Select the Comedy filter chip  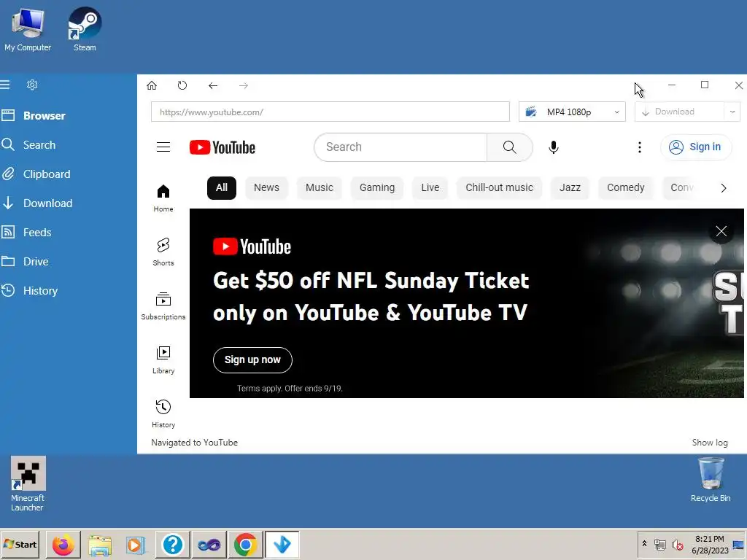point(625,187)
